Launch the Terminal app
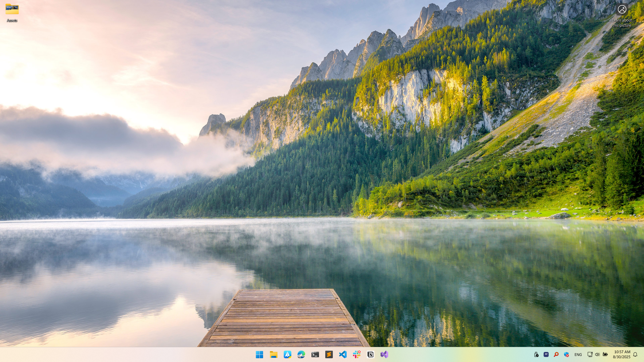This screenshot has width=644, height=362. [x=315, y=354]
